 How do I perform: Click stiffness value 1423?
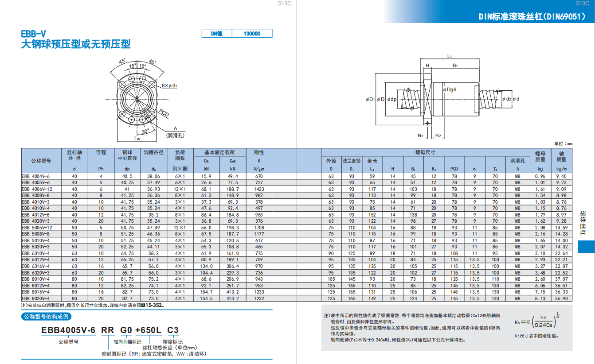click(259, 189)
